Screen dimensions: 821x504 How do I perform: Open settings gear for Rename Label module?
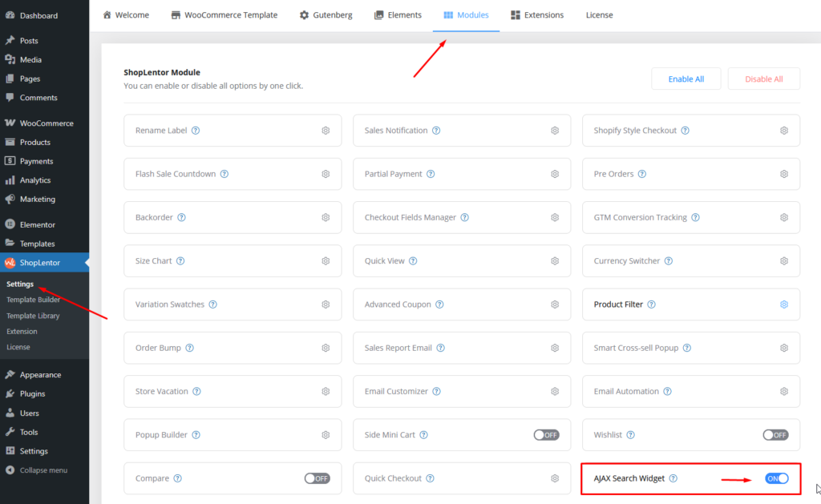(326, 131)
